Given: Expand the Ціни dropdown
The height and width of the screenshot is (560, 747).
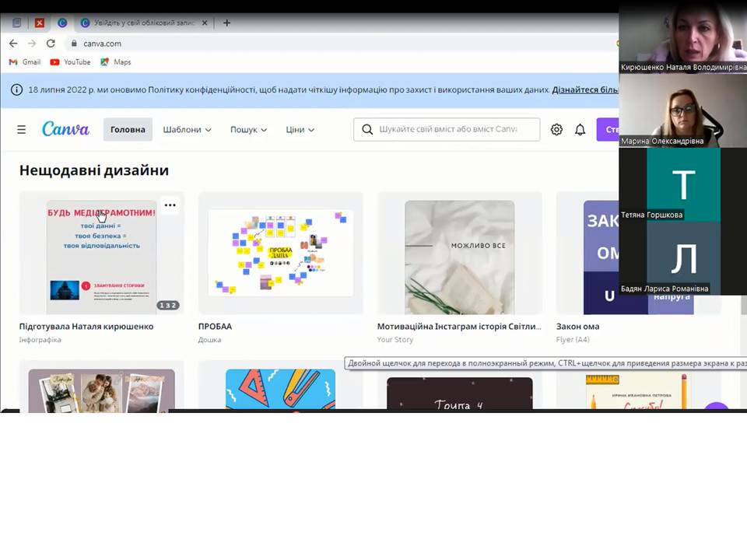Looking at the screenshot, I should point(300,130).
